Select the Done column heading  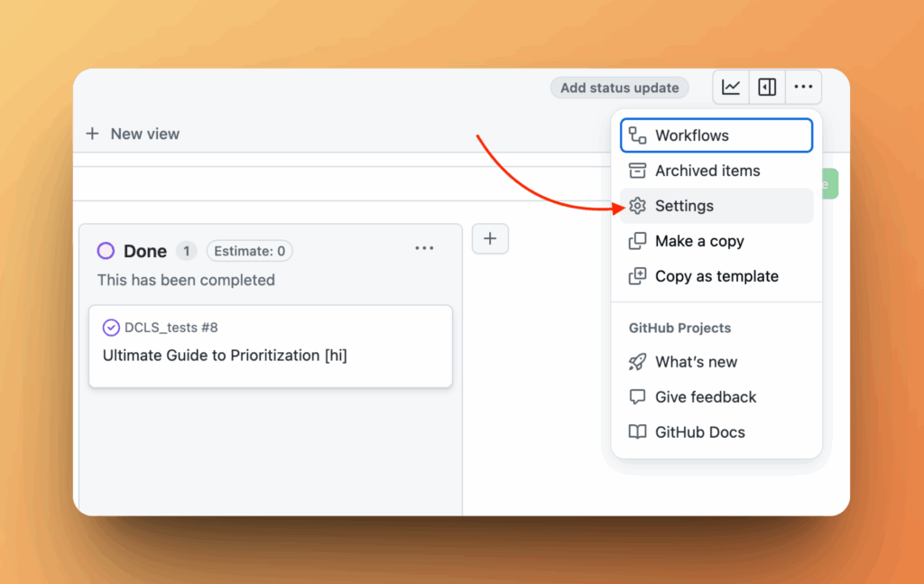(143, 250)
